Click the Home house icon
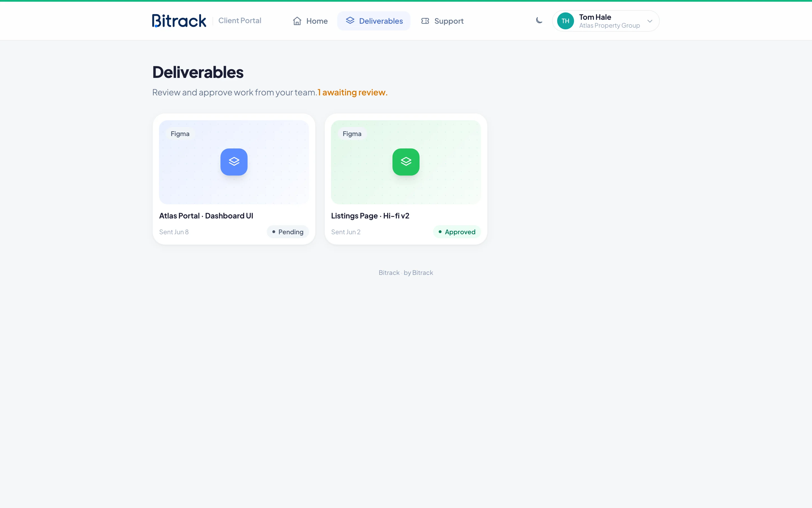This screenshot has width=812, height=508. pos(297,21)
